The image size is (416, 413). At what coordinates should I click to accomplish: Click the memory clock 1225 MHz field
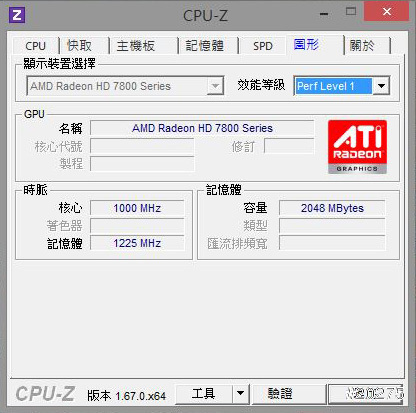[x=137, y=243]
